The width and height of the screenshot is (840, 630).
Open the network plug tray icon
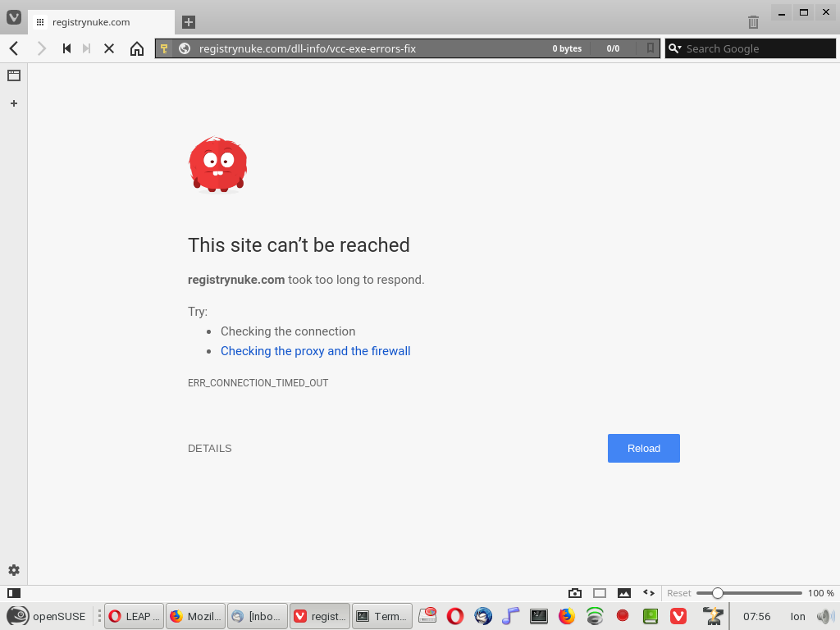713,616
